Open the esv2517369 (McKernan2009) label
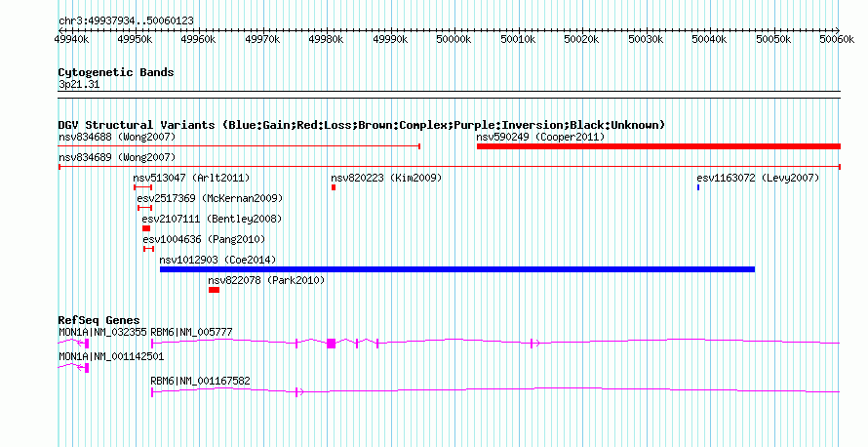 coord(210,198)
